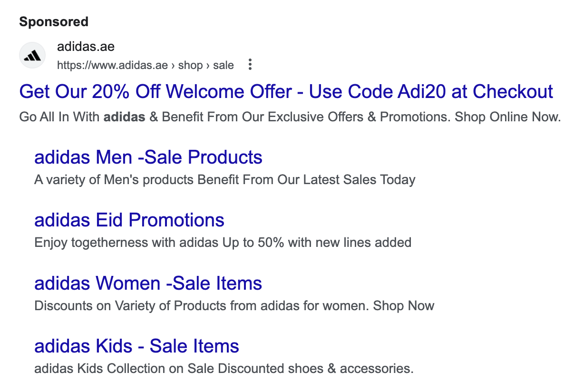Visit adidas Eid Promotions sitelink
The width and height of the screenshot is (584, 392).
(x=129, y=220)
